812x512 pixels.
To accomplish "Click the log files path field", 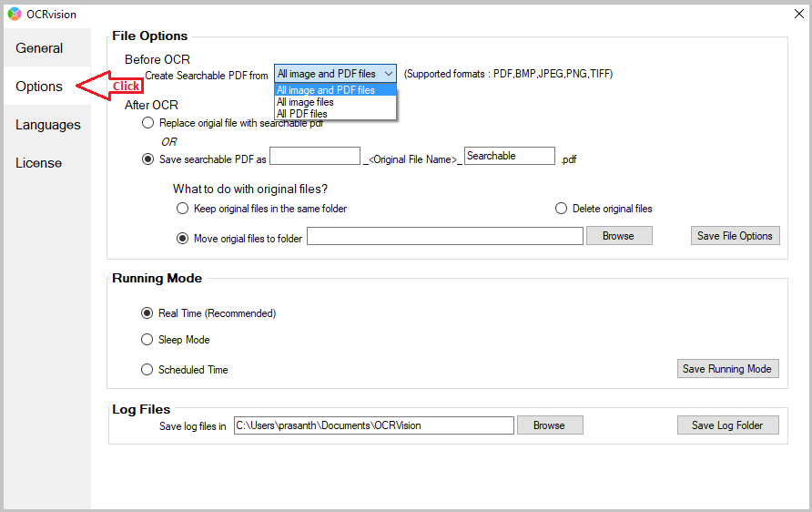I will coord(374,425).
